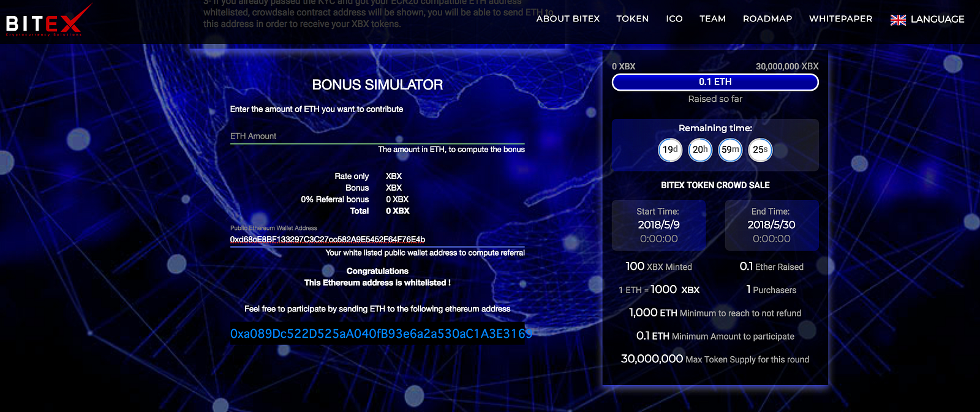980x412 pixels.
Task: Navigate to ROADMAP
Action: [767, 19]
